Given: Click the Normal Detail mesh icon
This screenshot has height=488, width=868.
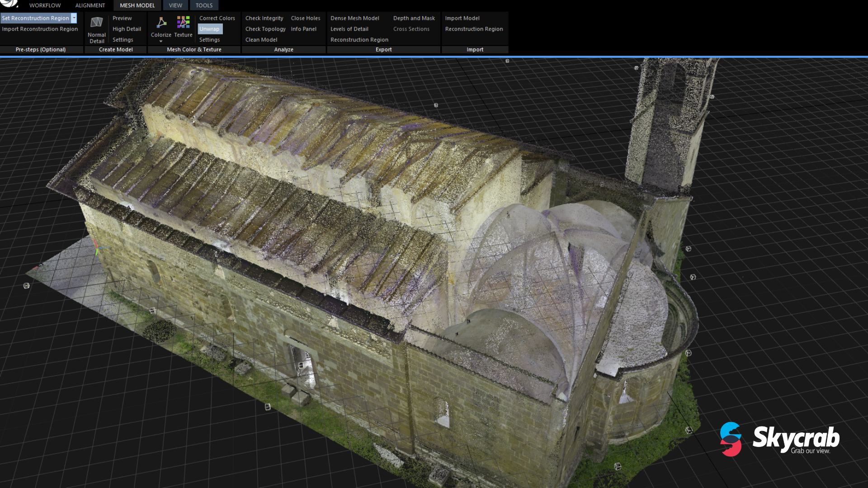Looking at the screenshot, I should [96, 23].
